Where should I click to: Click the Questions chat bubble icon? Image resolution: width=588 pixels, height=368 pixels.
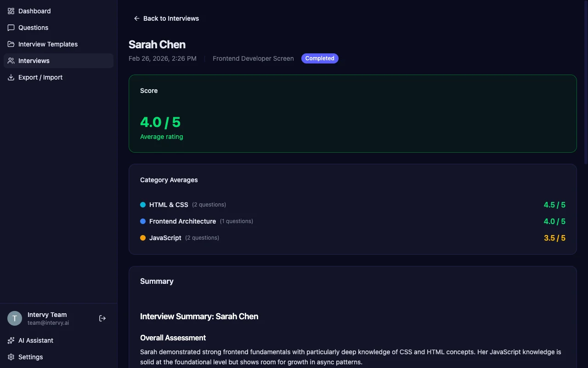coord(11,28)
